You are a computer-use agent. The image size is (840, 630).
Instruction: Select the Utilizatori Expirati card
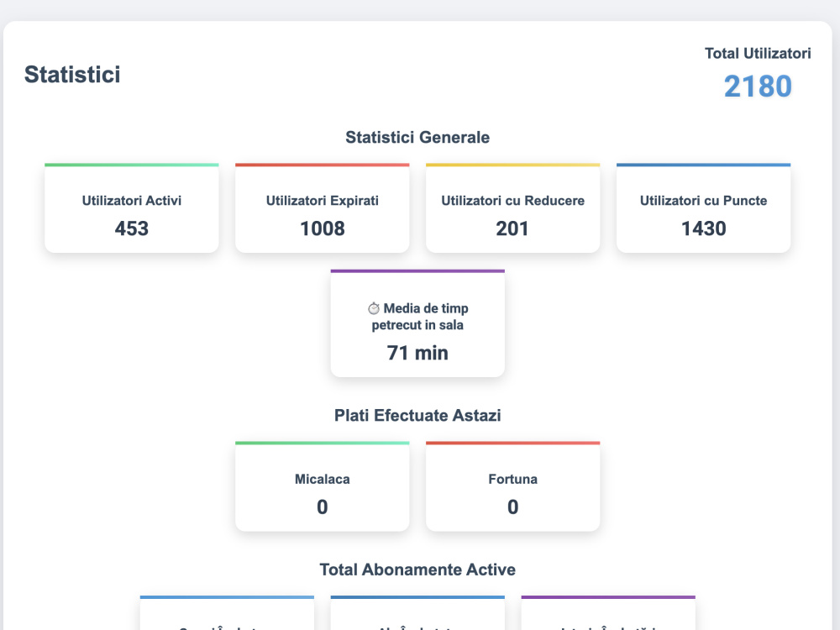(323, 207)
